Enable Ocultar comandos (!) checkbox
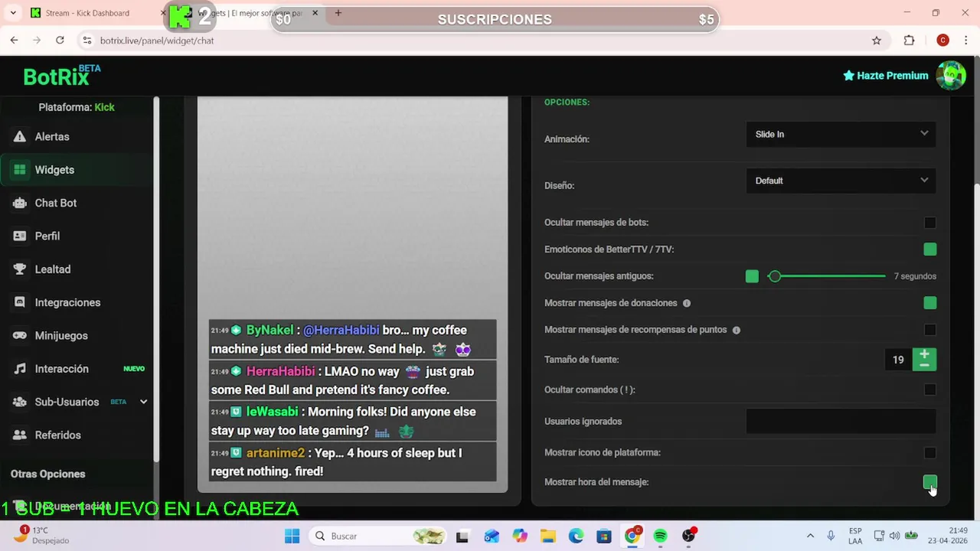 tap(929, 390)
